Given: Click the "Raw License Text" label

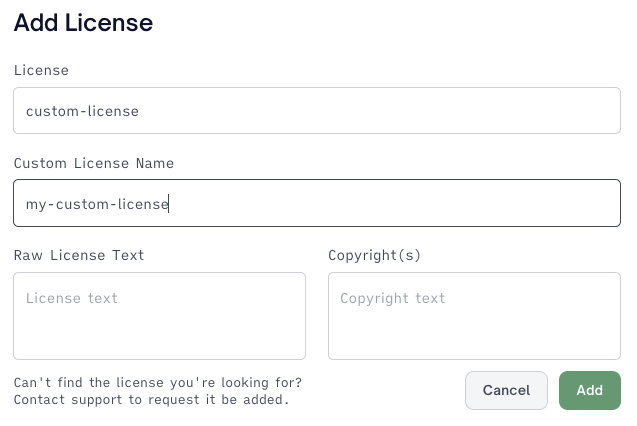Looking at the screenshot, I should click(79, 255).
